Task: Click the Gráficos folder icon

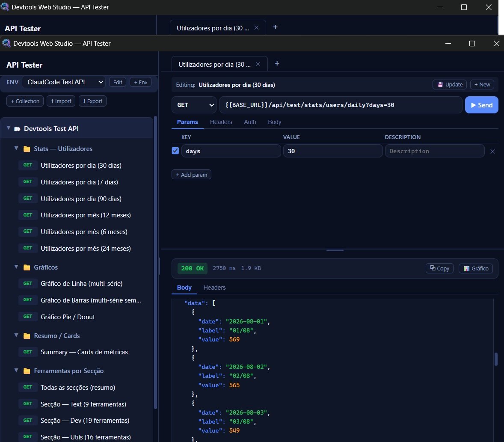Action: [27, 267]
